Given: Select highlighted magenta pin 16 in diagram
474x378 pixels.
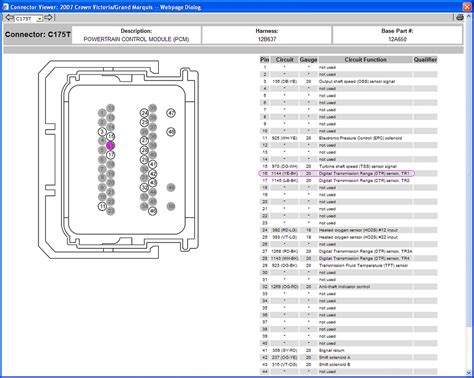Looking at the screenshot, I should point(110,145).
